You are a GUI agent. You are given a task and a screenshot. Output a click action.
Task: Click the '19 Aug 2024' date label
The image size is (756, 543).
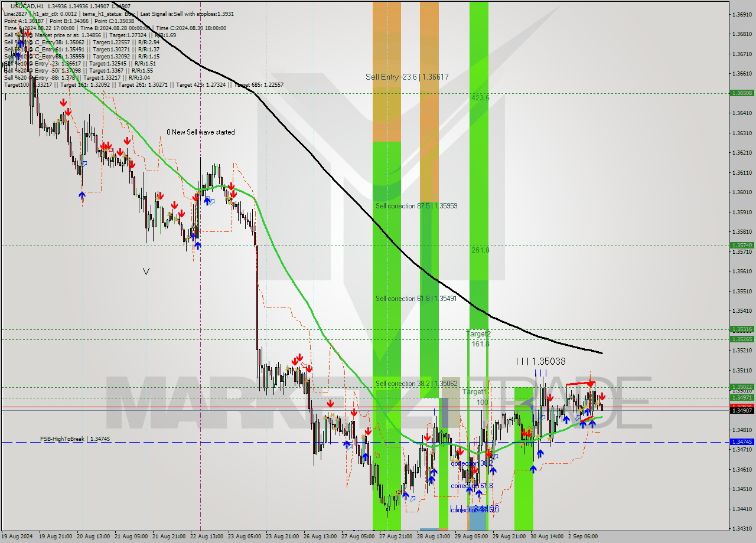click(x=18, y=537)
